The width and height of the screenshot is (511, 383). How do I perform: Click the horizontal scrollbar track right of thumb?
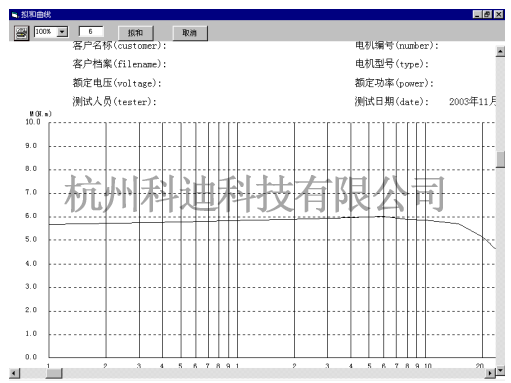tap(273, 373)
